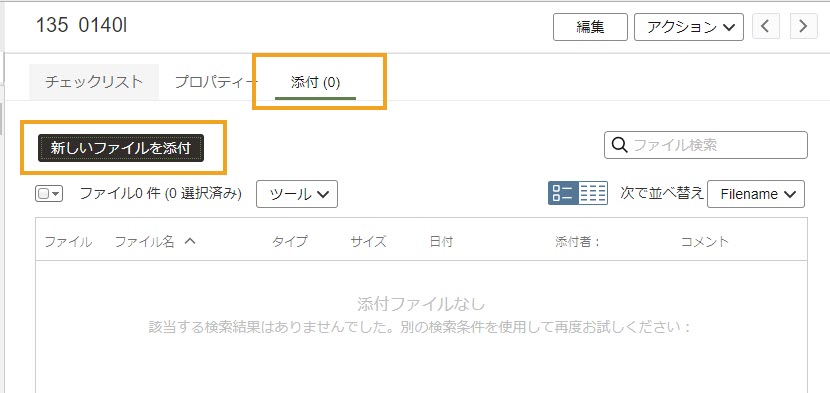The height and width of the screenshot is (393, 830).
Task: Switch to list view icon
Action: click(563, 193)
